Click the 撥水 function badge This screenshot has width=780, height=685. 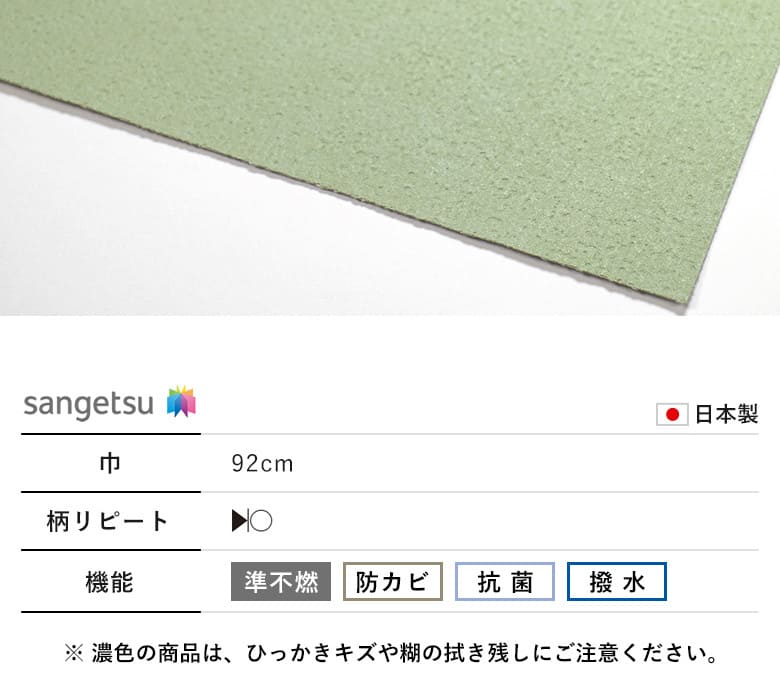[x=617, y=582]
